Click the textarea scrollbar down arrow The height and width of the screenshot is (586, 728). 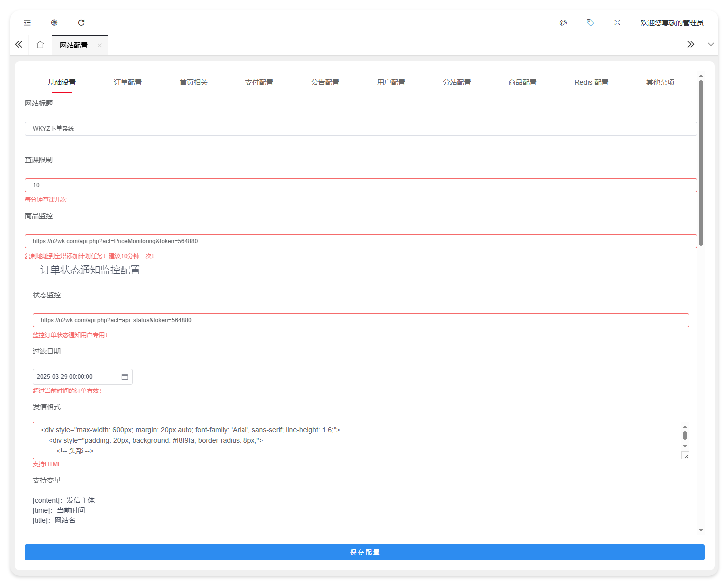(x=685, y=446)
